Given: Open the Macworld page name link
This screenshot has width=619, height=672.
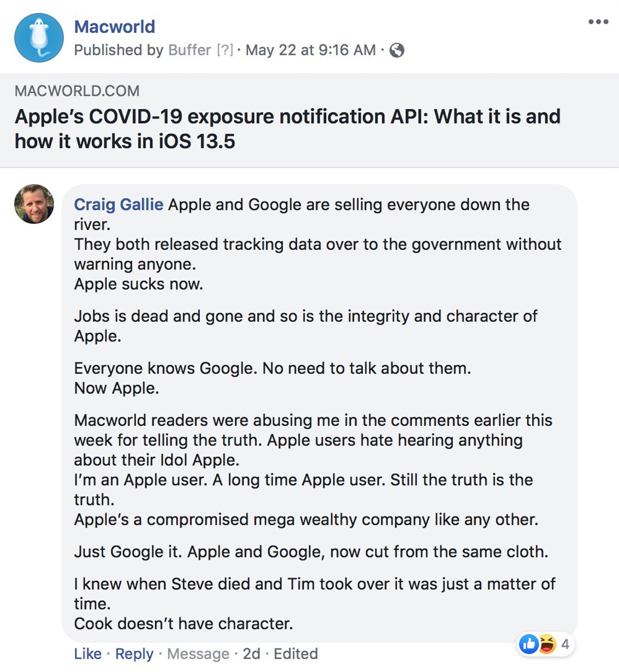Looking at the screenshot, I should pos(115,26).
